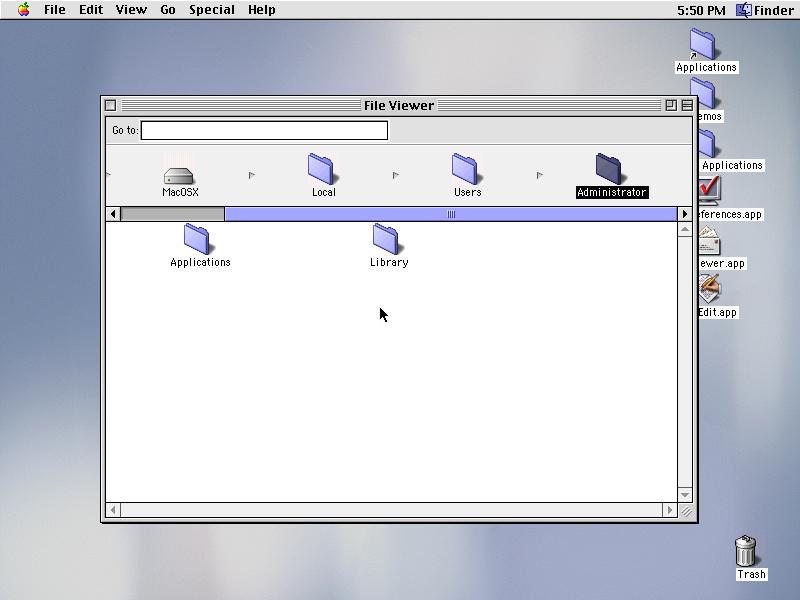
Task: Open the File menu
Action: 55,10
